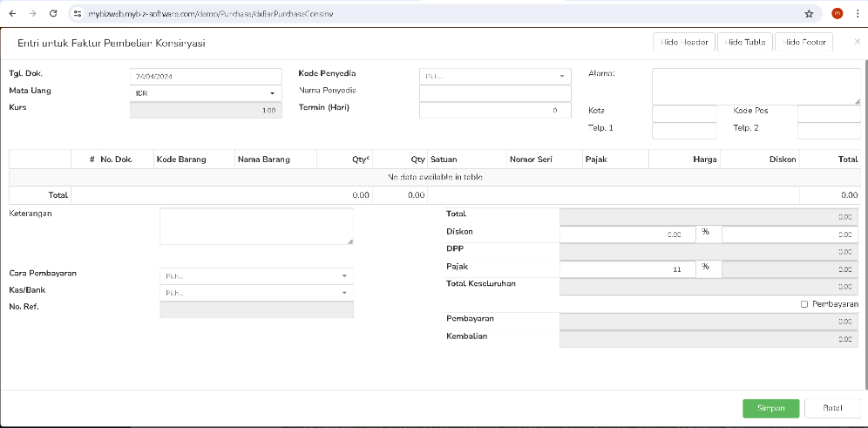
Task: Click the Total Keseluruhan field
Action: (709, 287)
